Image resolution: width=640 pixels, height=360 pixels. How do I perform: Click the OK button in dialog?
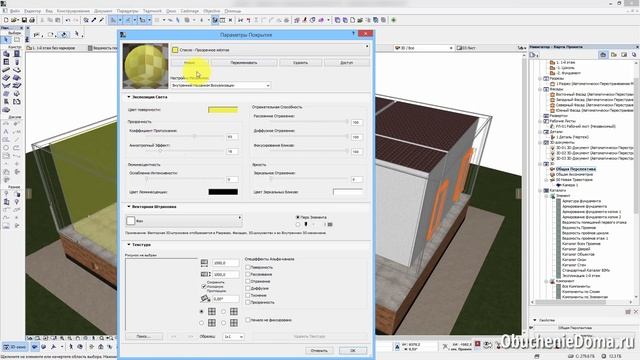pos(353,351)
